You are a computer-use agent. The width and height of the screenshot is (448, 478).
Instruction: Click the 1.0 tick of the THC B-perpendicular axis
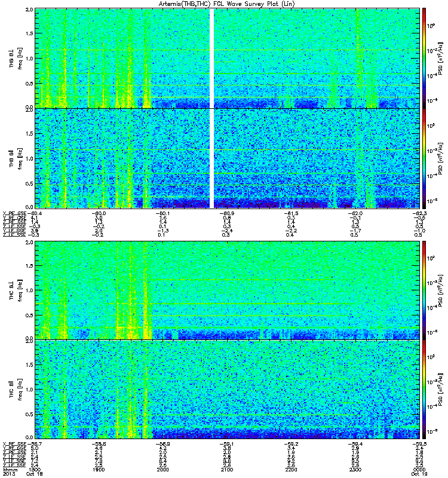pos(29,290)
